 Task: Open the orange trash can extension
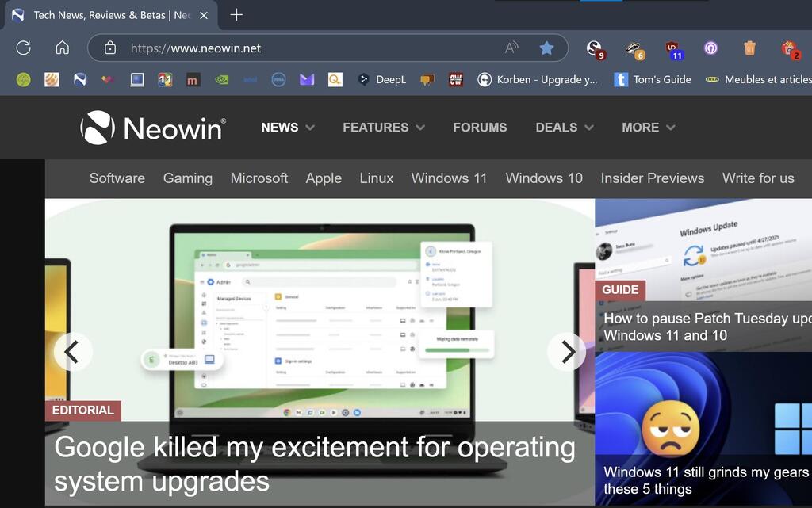750,48
